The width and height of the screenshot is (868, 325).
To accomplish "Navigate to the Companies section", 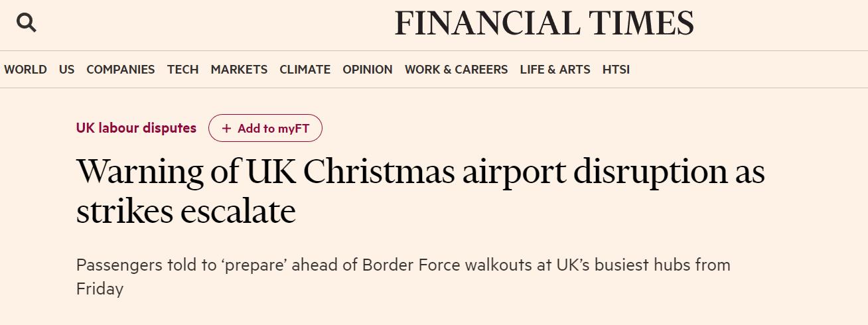I will point(120,70).
